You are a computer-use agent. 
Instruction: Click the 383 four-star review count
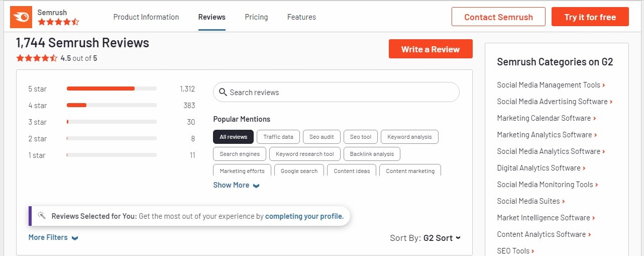click(x=189, y=105)
